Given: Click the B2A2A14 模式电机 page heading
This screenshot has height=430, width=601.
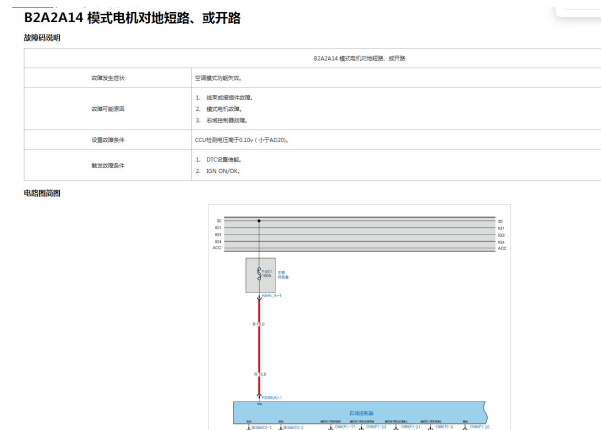Looking at the screenshot, I should click(132, 18).
